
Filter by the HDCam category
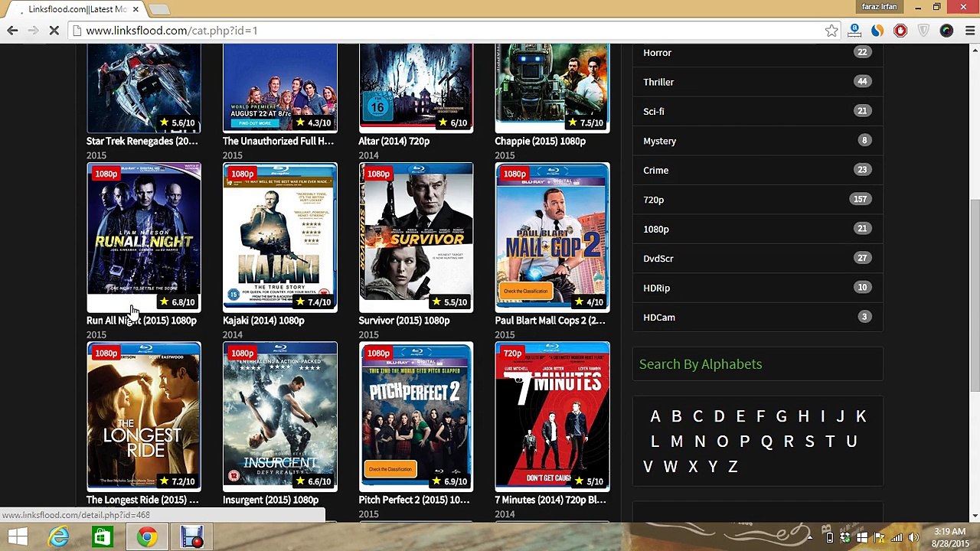[x=758, y=318]
